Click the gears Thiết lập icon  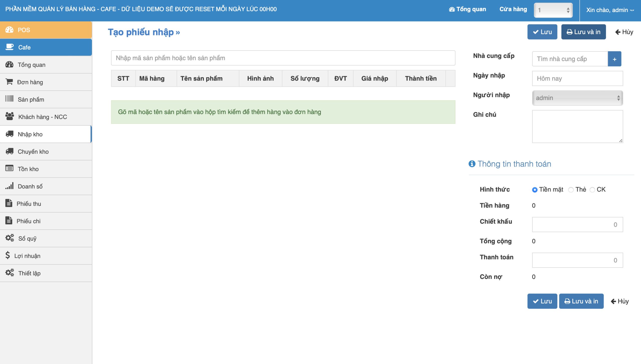10,273
